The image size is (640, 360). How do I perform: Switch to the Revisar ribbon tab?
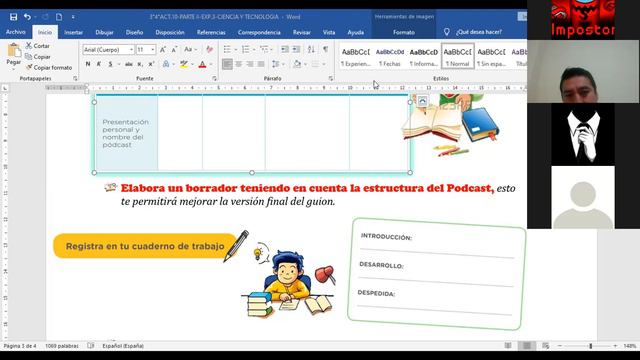(302, 32)
